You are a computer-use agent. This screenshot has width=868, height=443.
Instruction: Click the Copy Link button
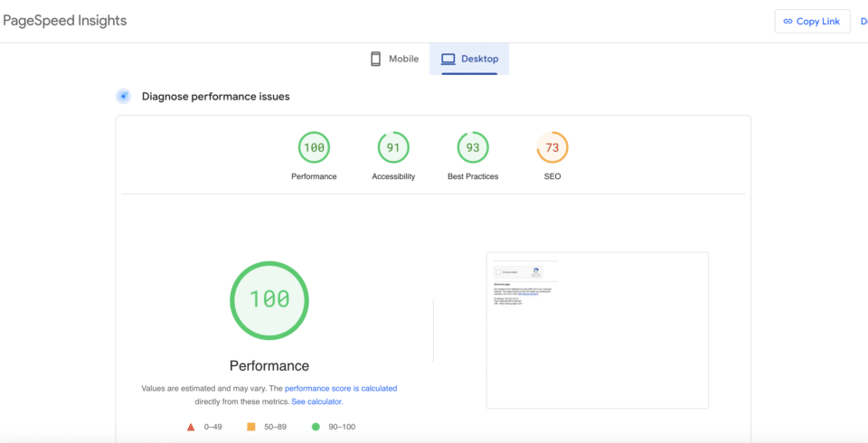812,21
